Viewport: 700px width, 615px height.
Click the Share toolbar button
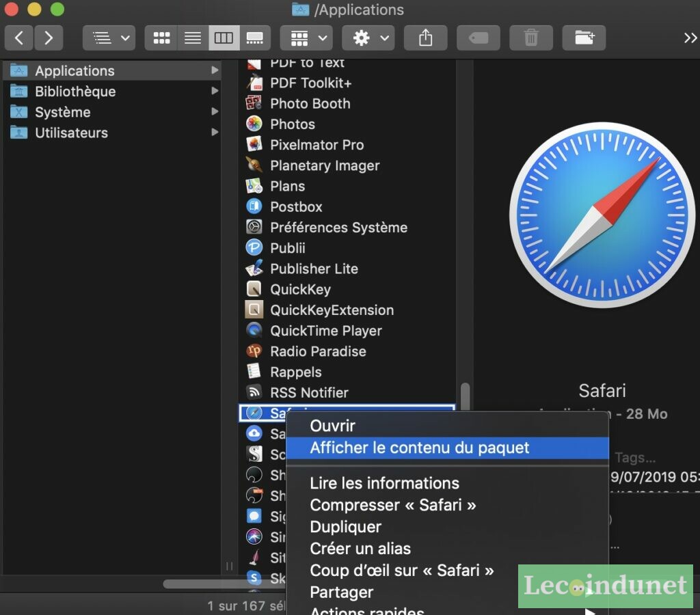click(425, 38)
